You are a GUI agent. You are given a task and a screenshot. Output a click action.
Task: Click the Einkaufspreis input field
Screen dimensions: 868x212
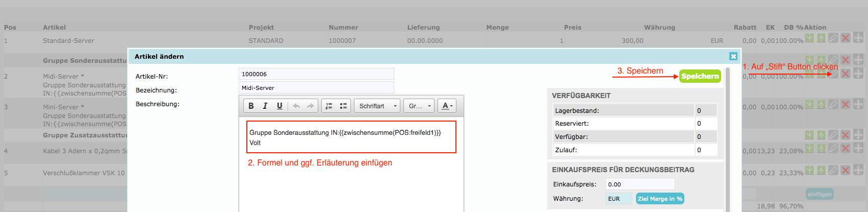[x=640, y=184]
